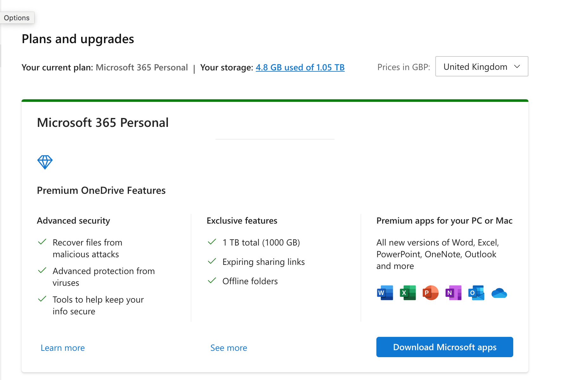Click the OneNote app icon
Image resolution: width=588 pixels, height=380 pixels.
tap(453, 293)
